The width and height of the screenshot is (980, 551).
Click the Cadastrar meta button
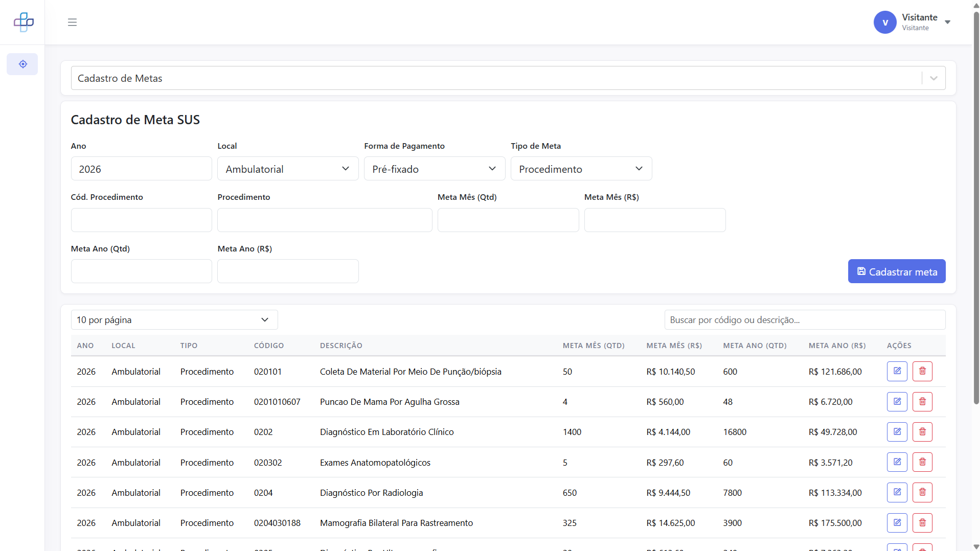[x=897, y=271]
